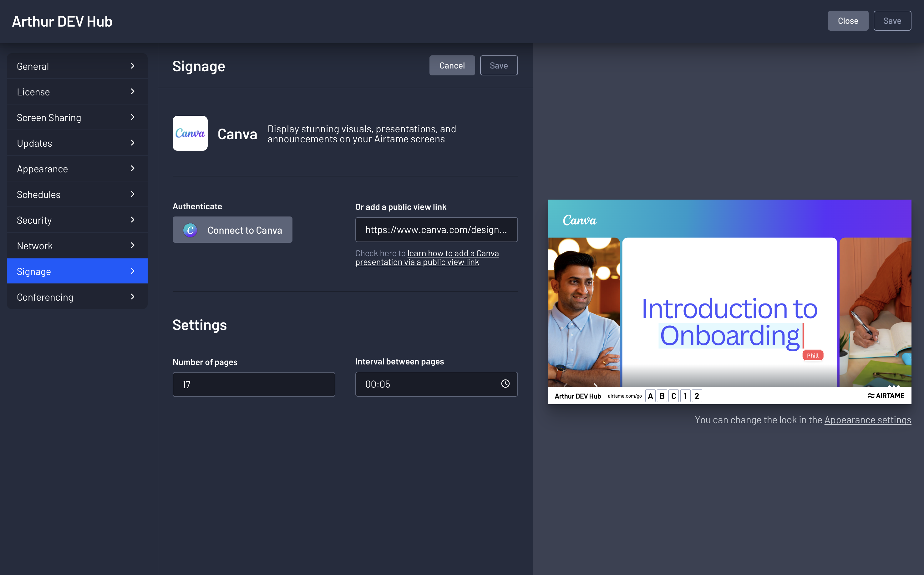Click the 'Interval between pages' label
The width and height of the screenshot is (924, 575).
pos(400,361)
